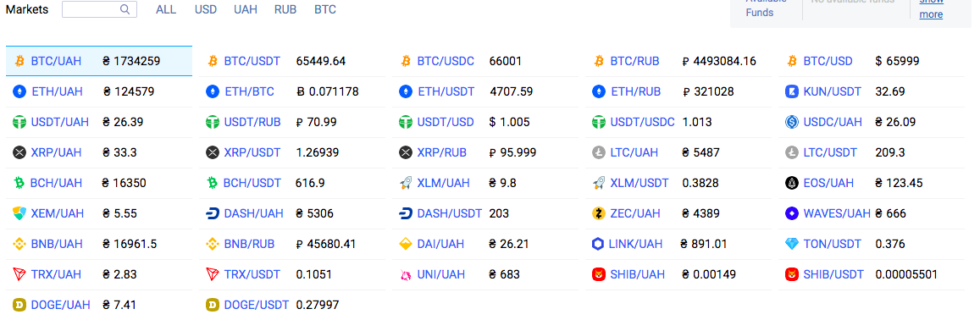Click the Dogecoin icon next to DOGE/UAH
Screen dimensions: 980x320
coord(19,305)
